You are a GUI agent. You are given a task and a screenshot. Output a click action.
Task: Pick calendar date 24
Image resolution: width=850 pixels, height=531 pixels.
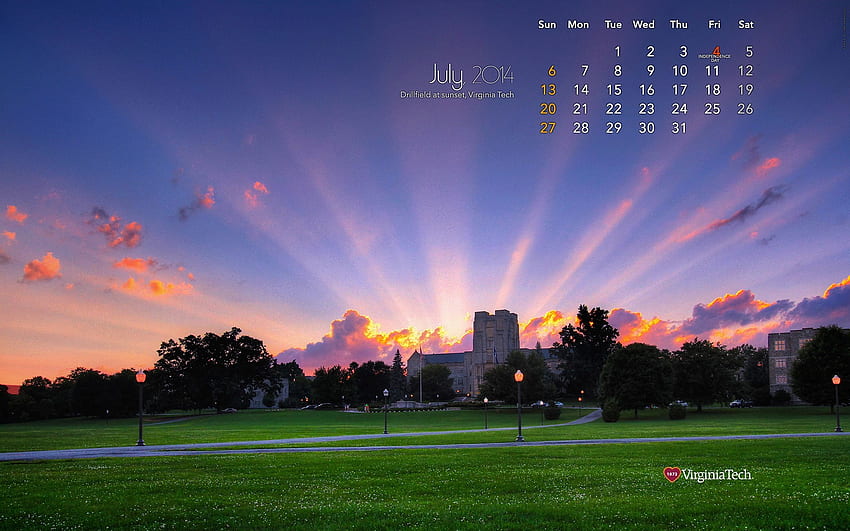pos(679,109)
